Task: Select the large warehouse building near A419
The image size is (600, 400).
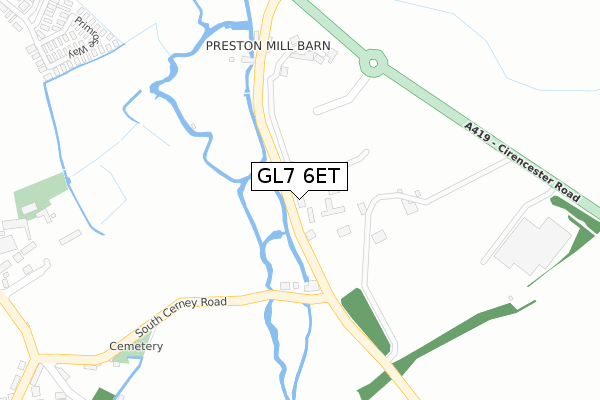Action: 533,246
